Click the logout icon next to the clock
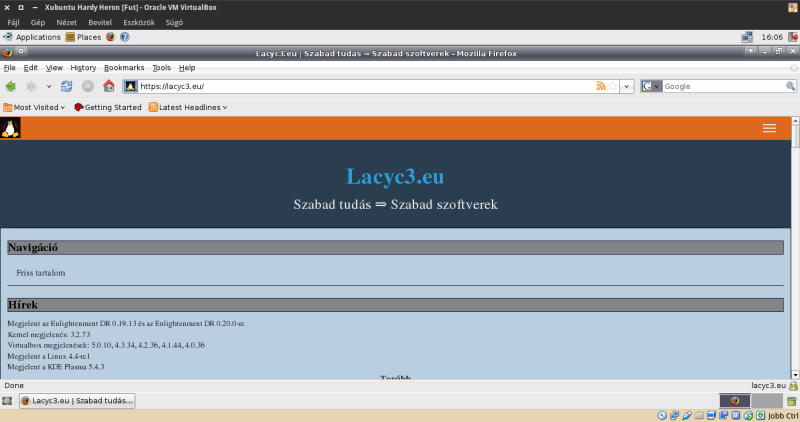 click(793, 37)
